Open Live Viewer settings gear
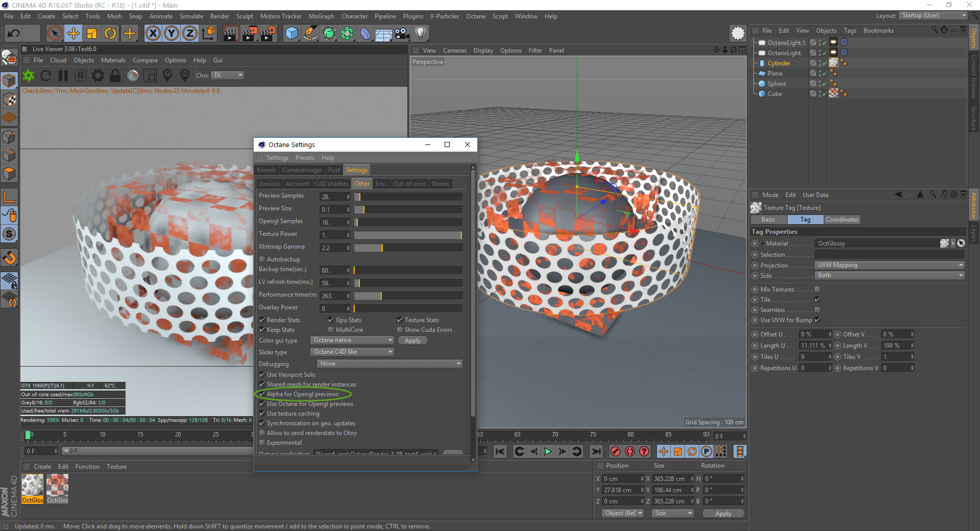 (98, 76)
